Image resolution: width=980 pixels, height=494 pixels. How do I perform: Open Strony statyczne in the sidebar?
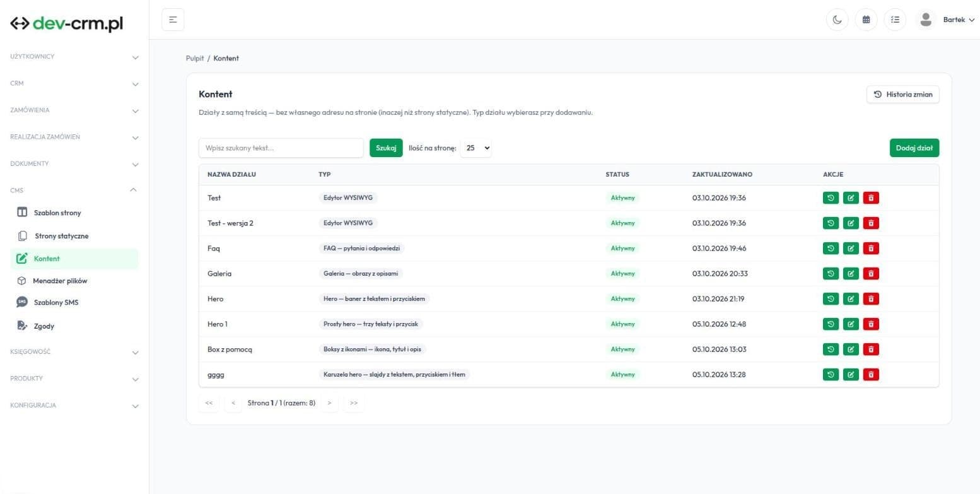pyautogui.click(x=74, y=236)
